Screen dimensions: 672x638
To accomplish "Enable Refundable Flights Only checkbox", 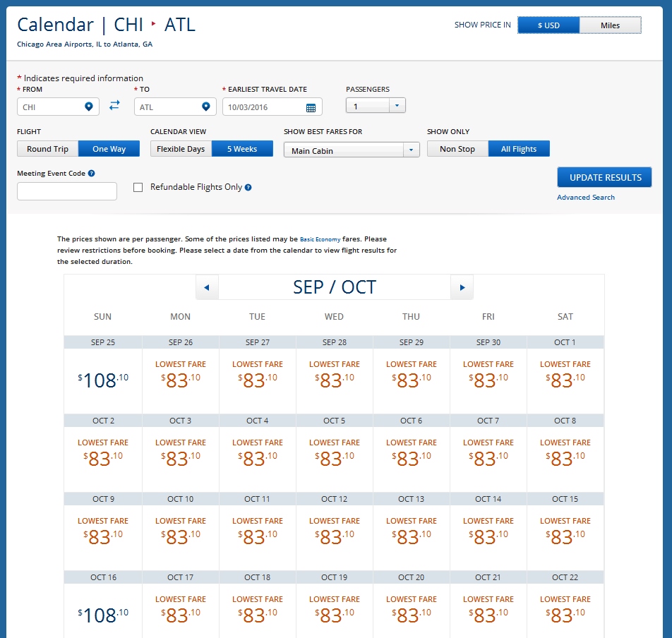I will 138,188.
